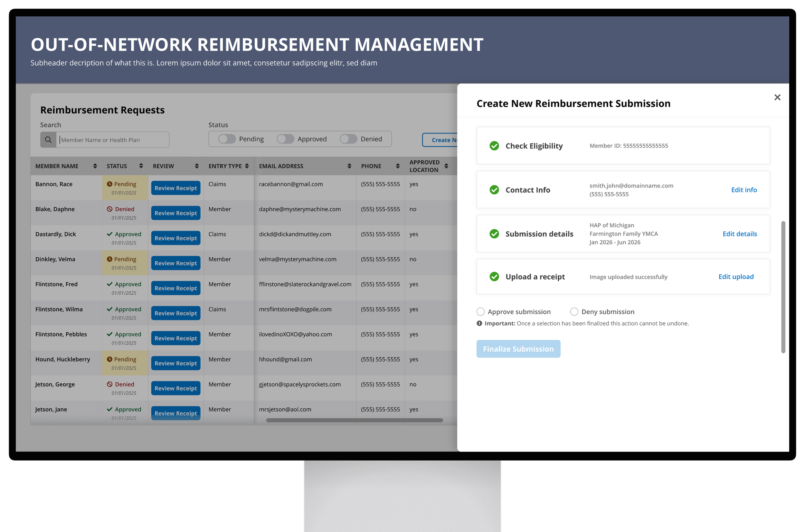Open Review Receipt for Flintstone, Fred
This screenshot has width=805, height=532.
(176, 288)
